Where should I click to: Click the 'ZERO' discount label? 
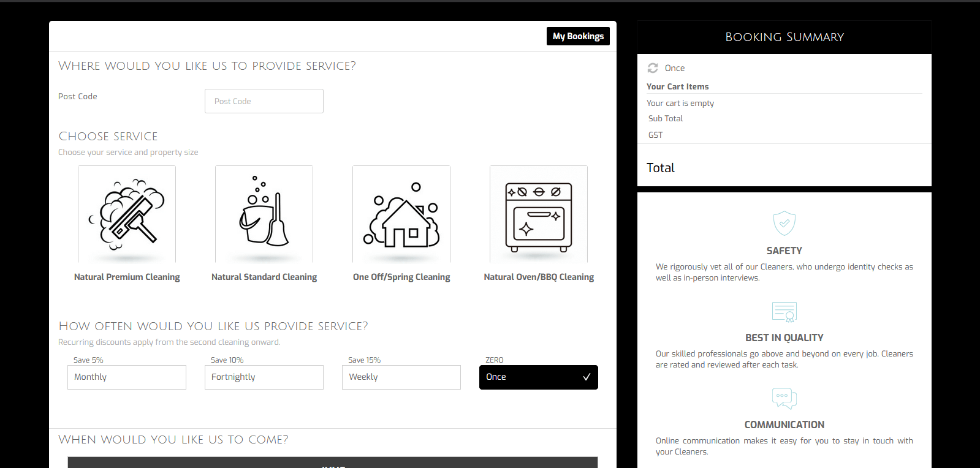495,360
